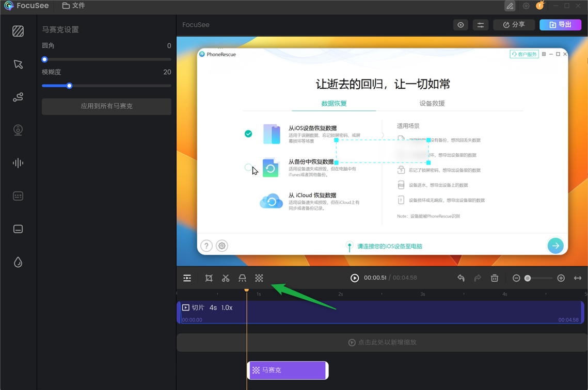Click the timeline track layout icon

point(187,278)
